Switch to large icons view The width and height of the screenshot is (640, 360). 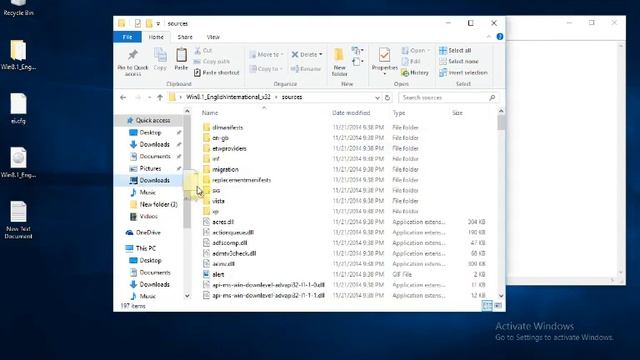click(x=498, y=306)
